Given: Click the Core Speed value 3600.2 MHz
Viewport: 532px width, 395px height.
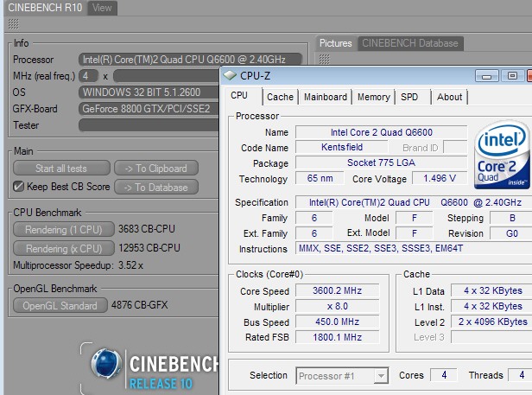Looking at the screenshot, I should pos(337,290).
